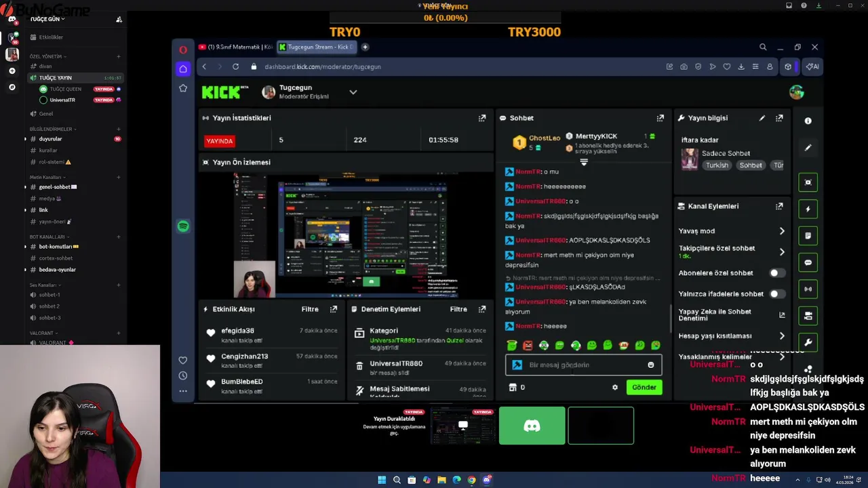
Task: Click username efegida38 in activity feed
Action: pyautogui.click(x=237, y=331)
